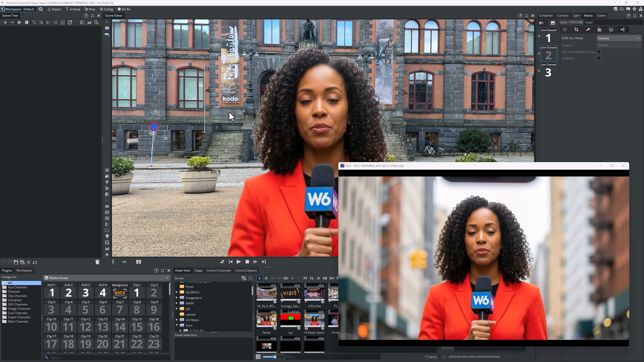Click the Post button
Image resolution: width=644 pixels, height=362 pixels.
coord(90,9)
